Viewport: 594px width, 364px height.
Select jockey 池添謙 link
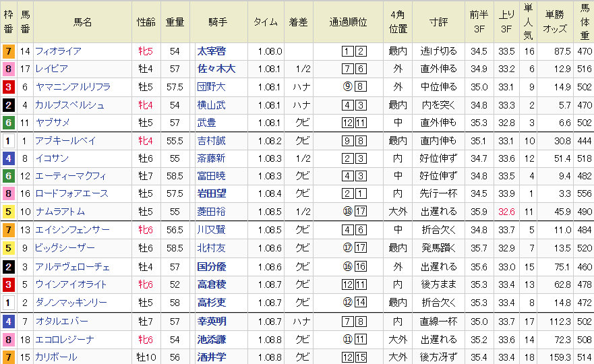tap(212, 339)
